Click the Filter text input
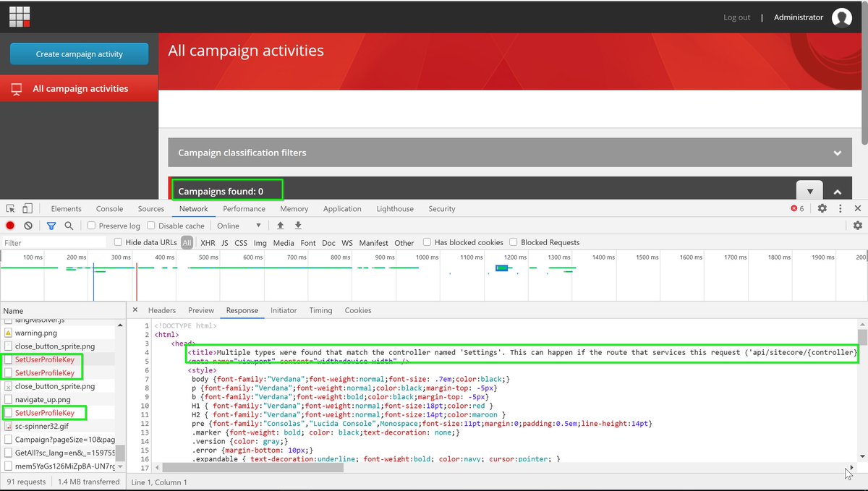 pos(54,243)
